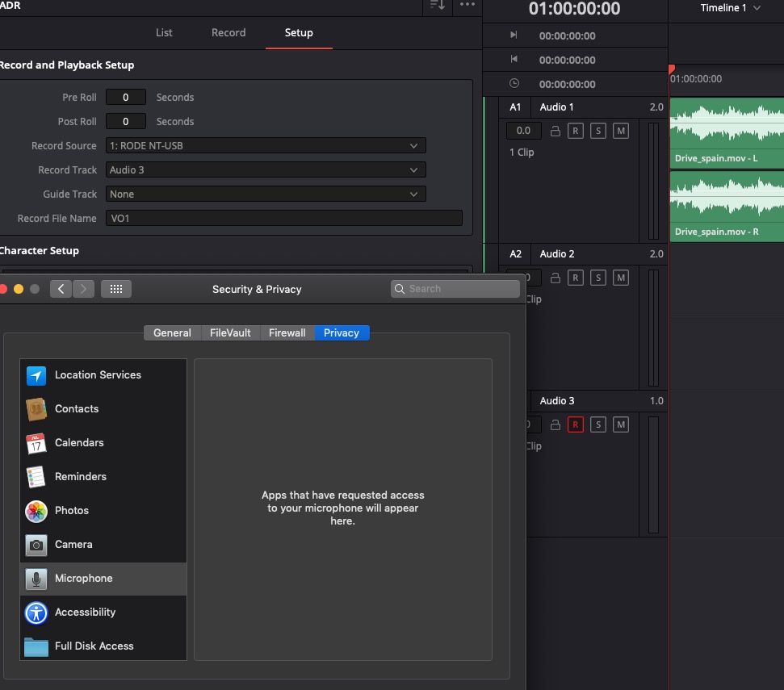Click the Microphone icon in Privacy list
The width and height of the screenshot is (784, 690).
click(x=36, y=579)
